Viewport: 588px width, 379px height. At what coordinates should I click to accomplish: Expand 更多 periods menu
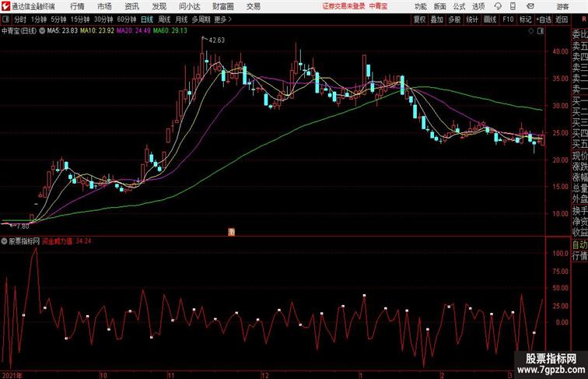click(222, 19)
